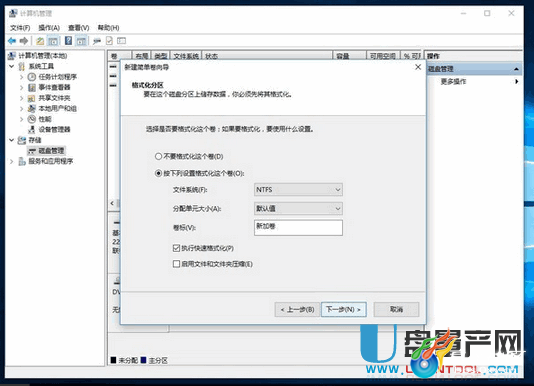Image resolution: width=534 pixels, height=386 pixels.
Task: Open the 文件系统 NTFS dropdown
Action: tap(298, 190)
